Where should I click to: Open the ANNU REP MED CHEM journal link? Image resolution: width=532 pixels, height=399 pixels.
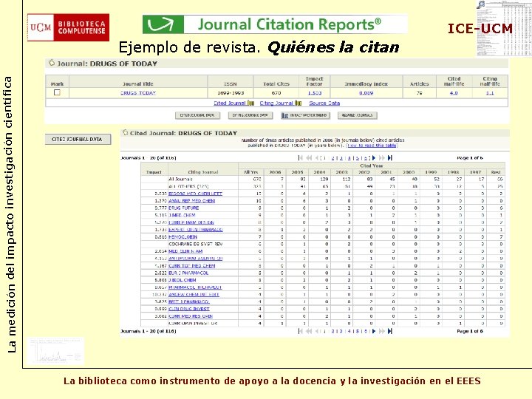(191, 201)
